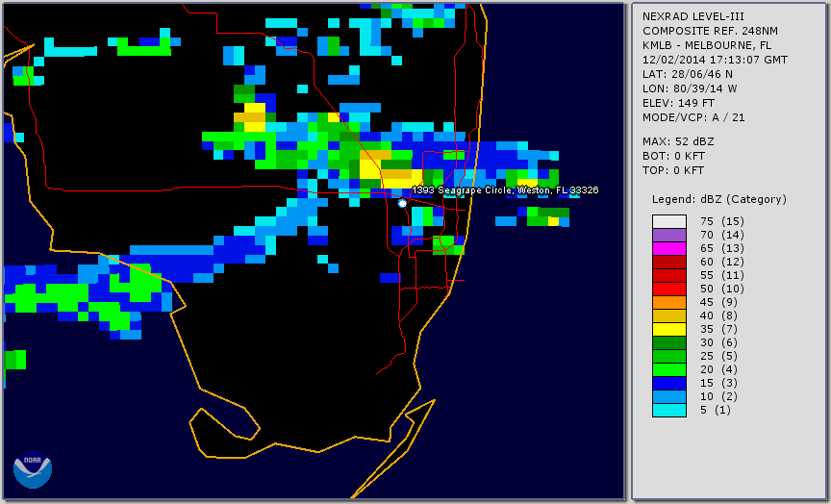Click 'TOP: 0 KFT' value
This screenshot has height=504, width=831.
[x=673, y=170]
